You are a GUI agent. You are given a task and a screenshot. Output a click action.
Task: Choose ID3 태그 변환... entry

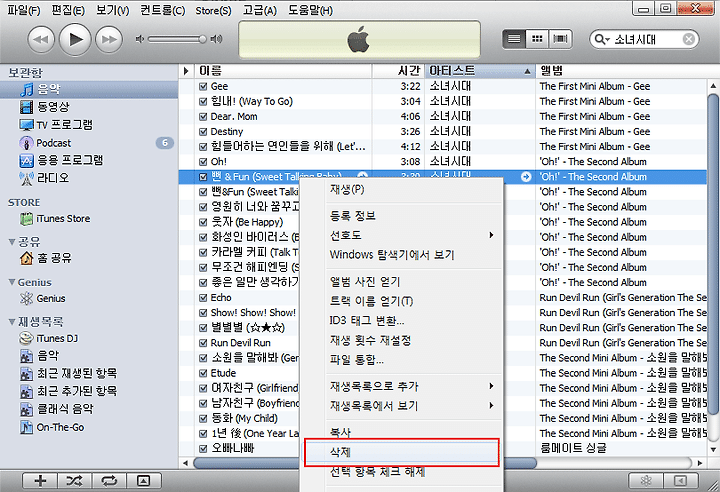click(x=402, y=320)
